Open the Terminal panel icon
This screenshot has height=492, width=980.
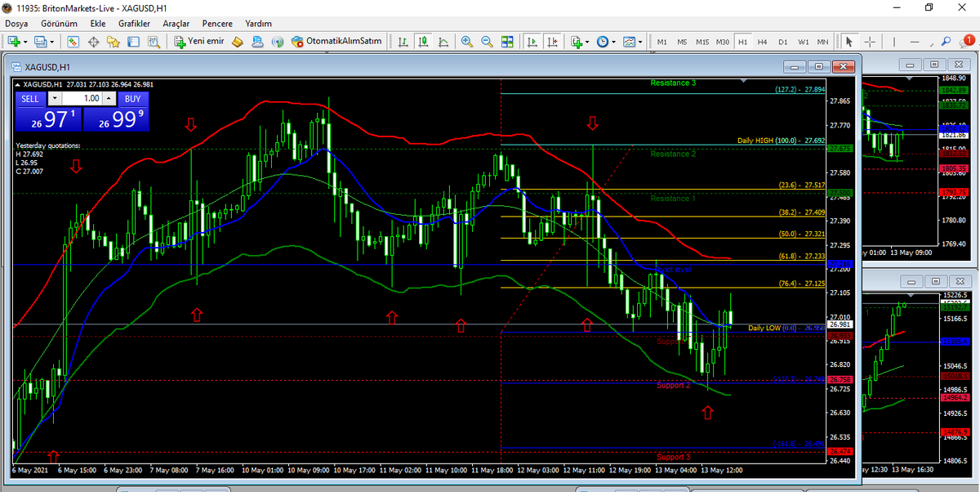point(133,41)
